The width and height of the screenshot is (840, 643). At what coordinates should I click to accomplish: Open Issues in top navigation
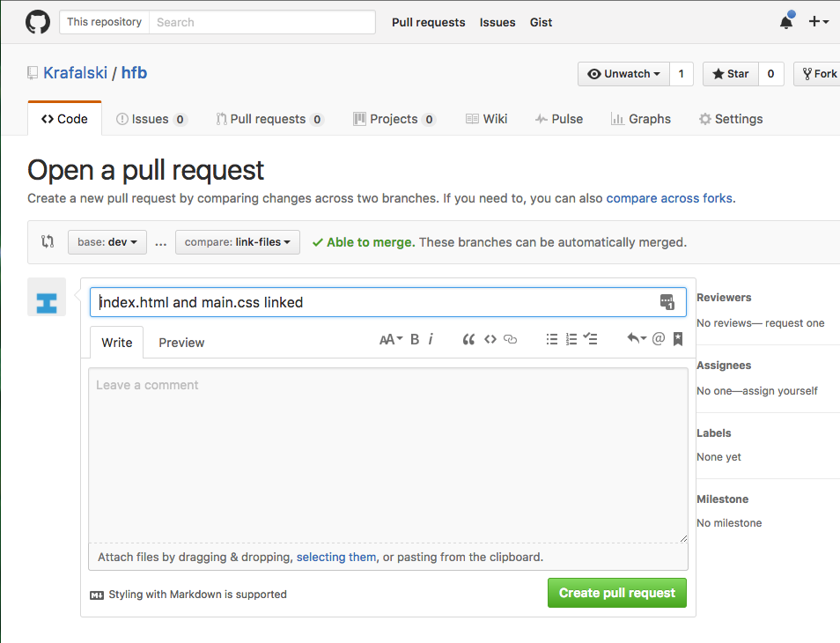point(497,23)
